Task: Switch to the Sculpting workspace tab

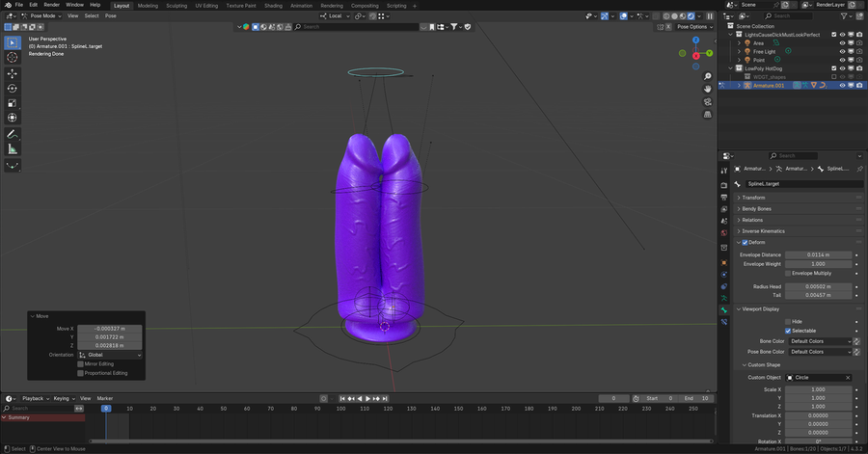Action: tap(176, 5)
